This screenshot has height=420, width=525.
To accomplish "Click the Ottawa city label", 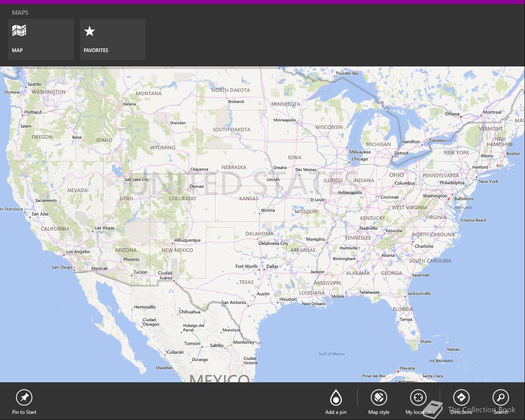I will click(452, 114).
